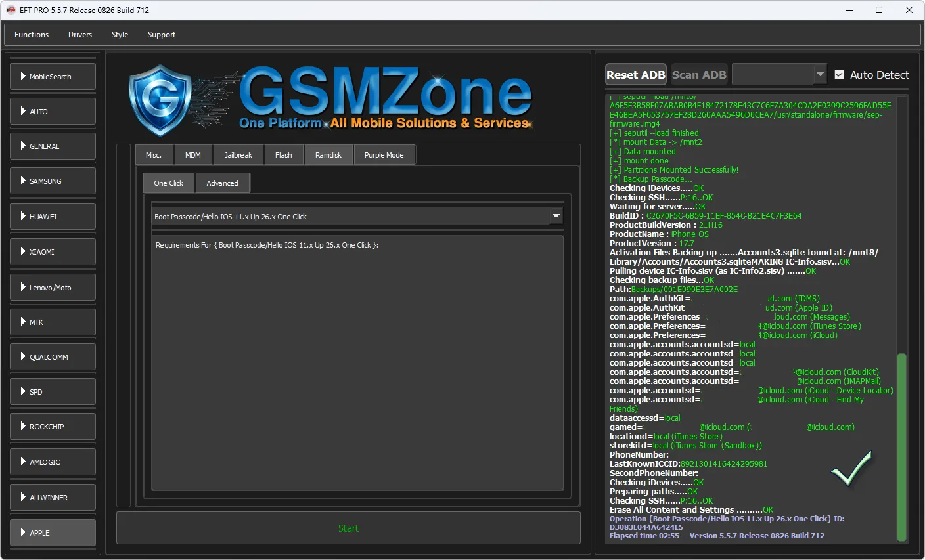Expand the QUALCOMM section
This screenshot has height=560, width=925.
click(x=53, y=357)
